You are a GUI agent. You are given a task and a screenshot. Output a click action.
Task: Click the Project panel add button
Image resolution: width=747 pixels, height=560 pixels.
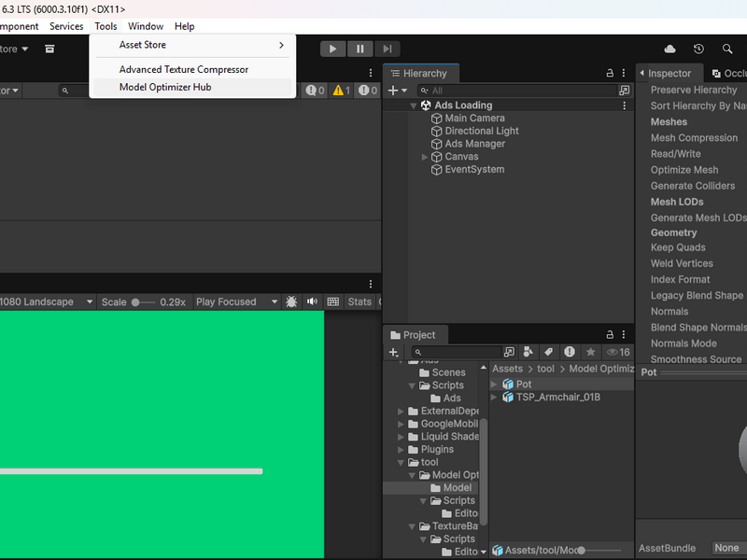tap(393, 352)
